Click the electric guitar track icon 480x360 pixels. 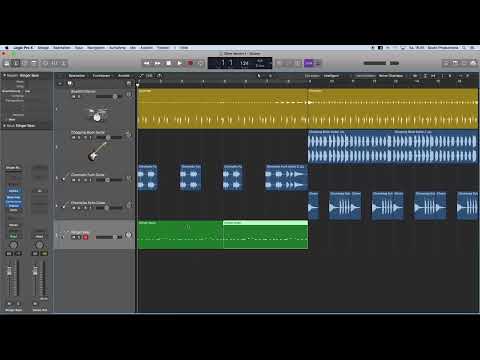[x=97, y=152]
